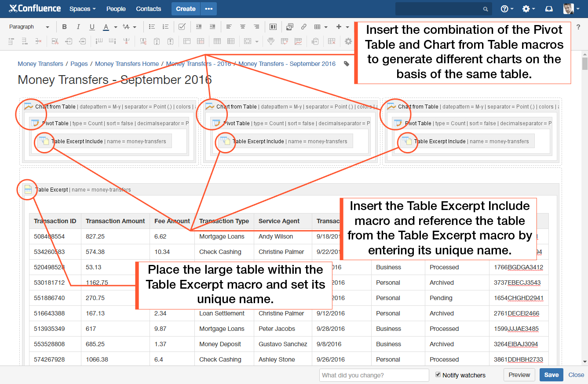Toggle bold text formatting
Image resolution: width=588 pixels, height=384 pixels.
point(65,27)
